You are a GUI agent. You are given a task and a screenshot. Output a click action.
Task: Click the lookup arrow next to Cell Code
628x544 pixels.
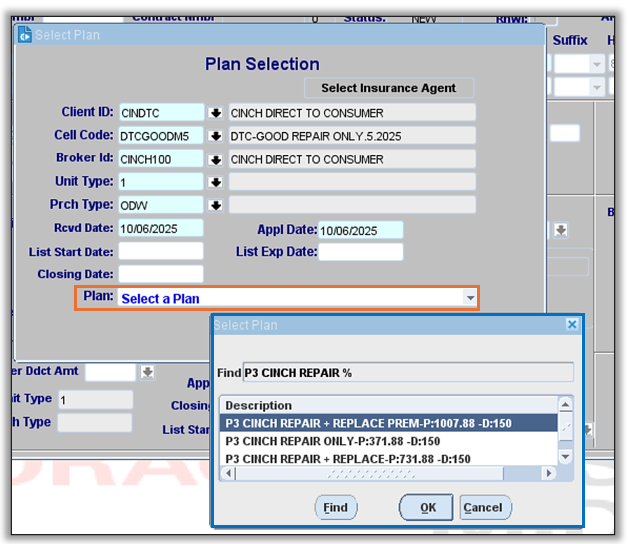coord(215,136)
